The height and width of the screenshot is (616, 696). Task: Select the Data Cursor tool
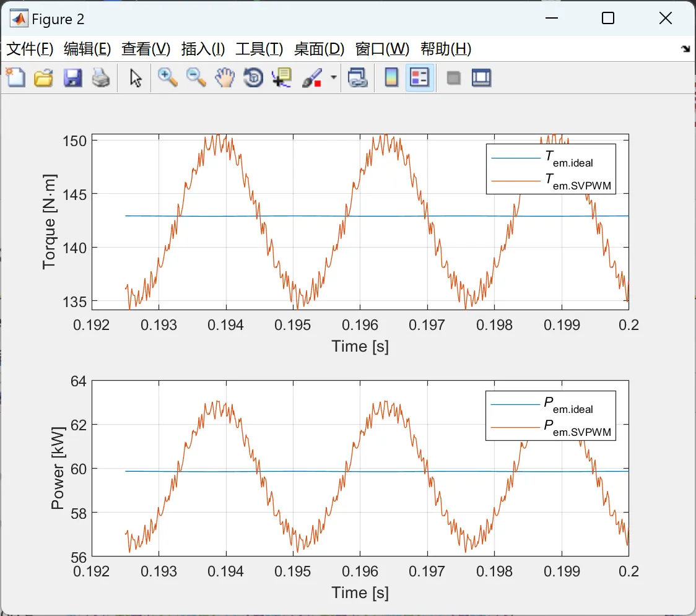click(x=282, y=78)
